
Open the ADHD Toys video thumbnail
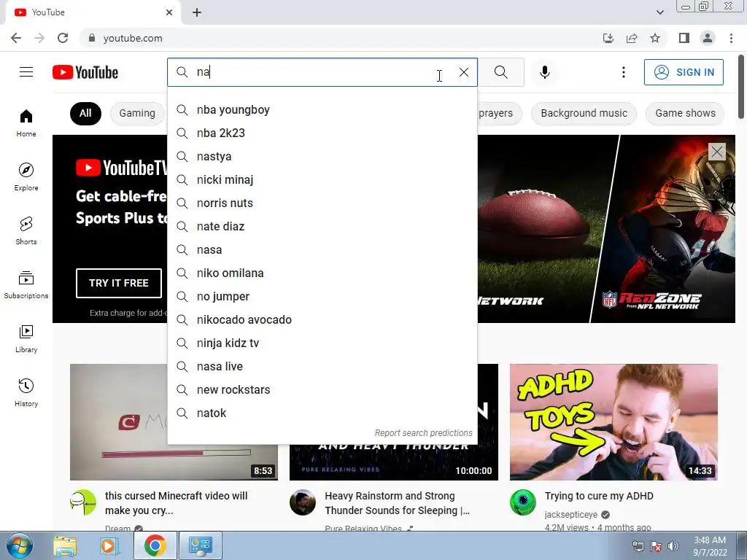click(614, 422)
